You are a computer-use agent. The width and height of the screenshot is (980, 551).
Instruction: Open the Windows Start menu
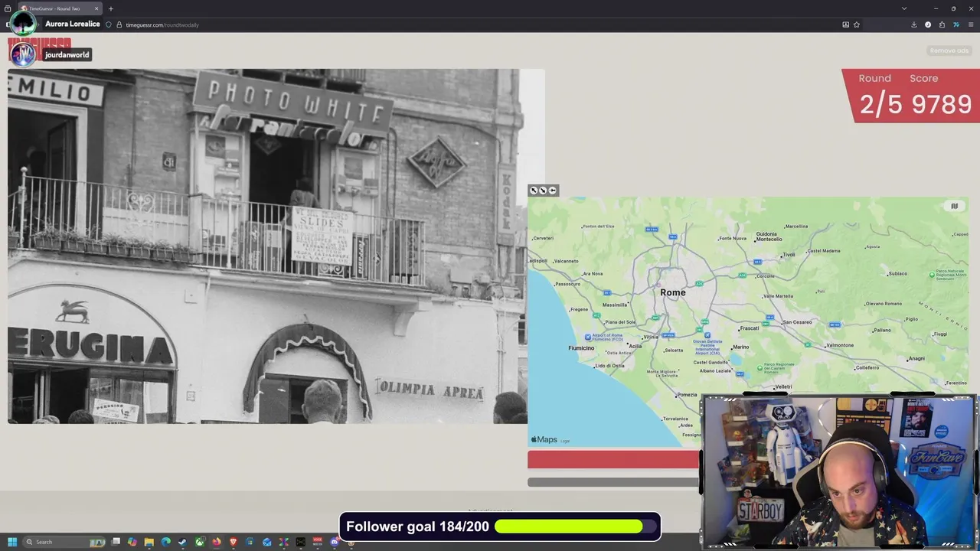point(11,542)
